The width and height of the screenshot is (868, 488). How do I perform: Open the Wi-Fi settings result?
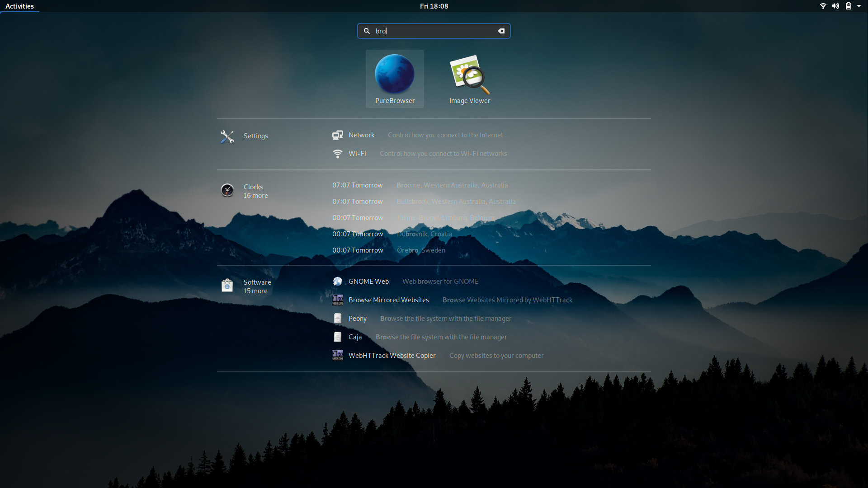click(x=357, y=154)
